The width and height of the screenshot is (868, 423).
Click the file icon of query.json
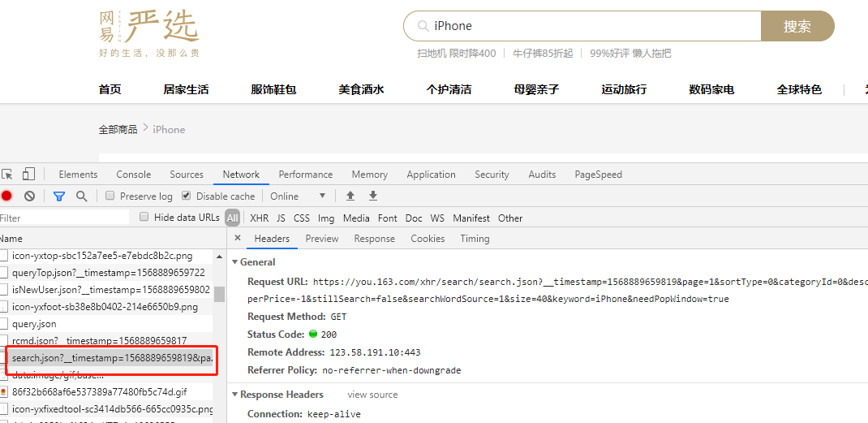pos(4,324)
